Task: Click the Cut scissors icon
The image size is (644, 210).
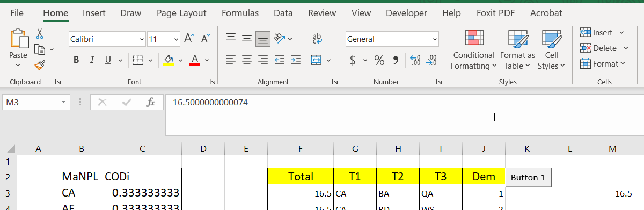Action: click(x=40, y=34)
